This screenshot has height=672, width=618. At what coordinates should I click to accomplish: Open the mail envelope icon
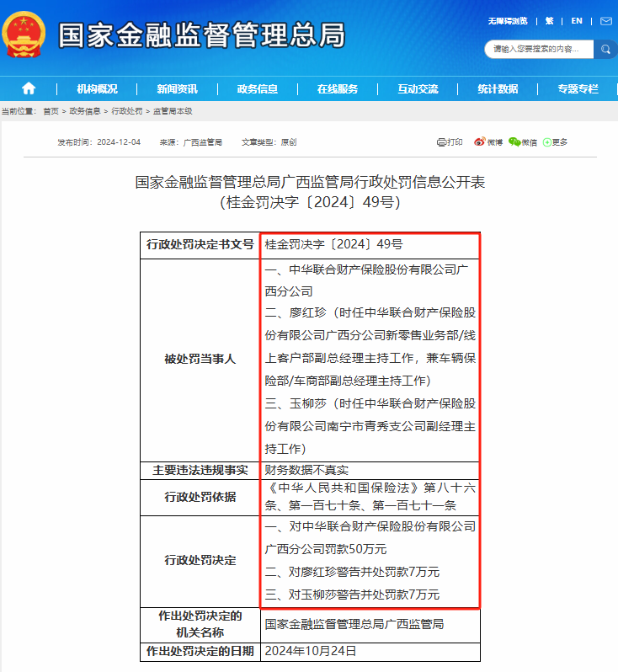[x=606, y=21]
